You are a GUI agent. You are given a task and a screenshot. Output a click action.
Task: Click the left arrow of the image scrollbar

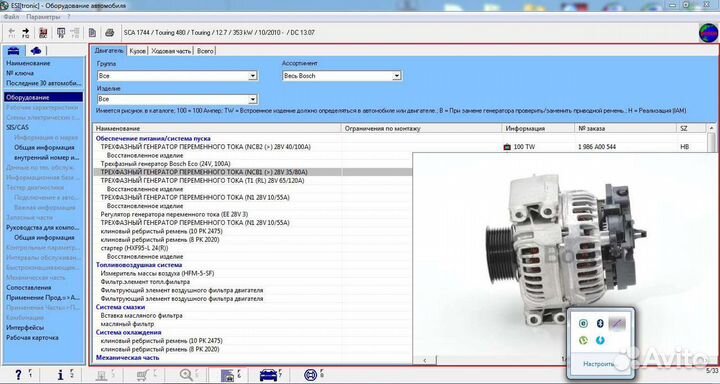[x=425, y=360]
